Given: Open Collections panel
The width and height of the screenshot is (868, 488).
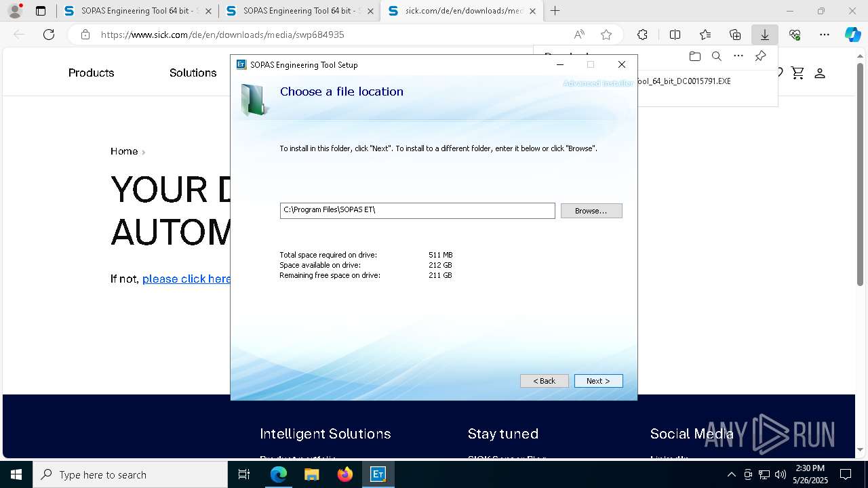Looking at the screenshot, I should (x=735, y=35).
